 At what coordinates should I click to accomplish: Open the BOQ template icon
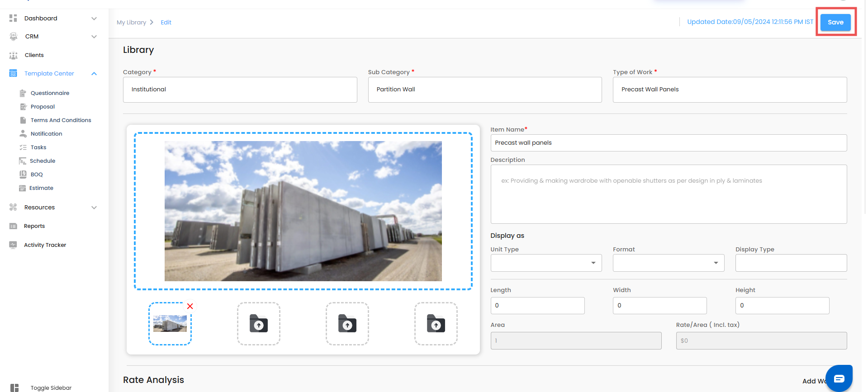point(23,175)
